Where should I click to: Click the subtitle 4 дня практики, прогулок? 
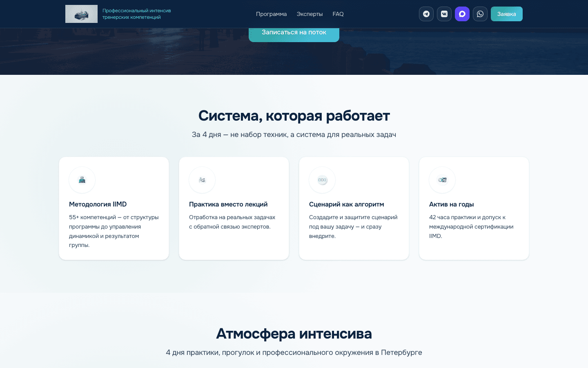pyautogui.click(x=294, y=352)
